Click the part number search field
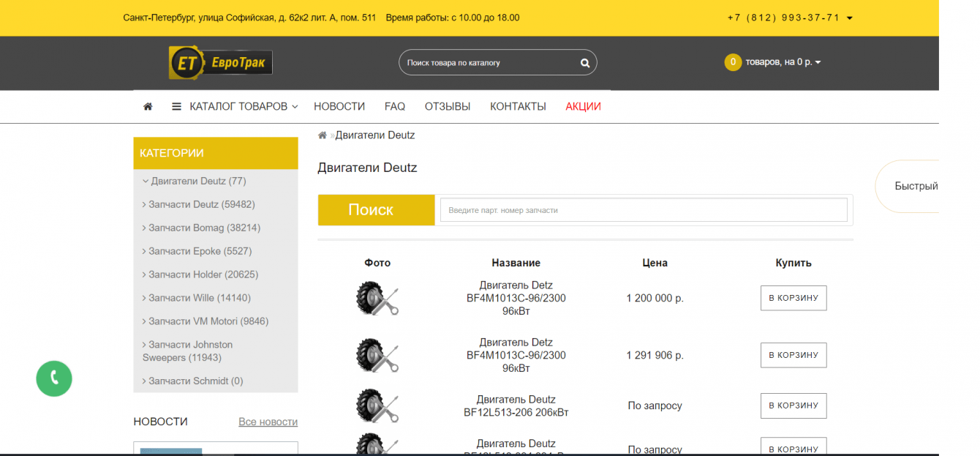The width and height of the screenshot is (980, 456). [x=644, y=210]
